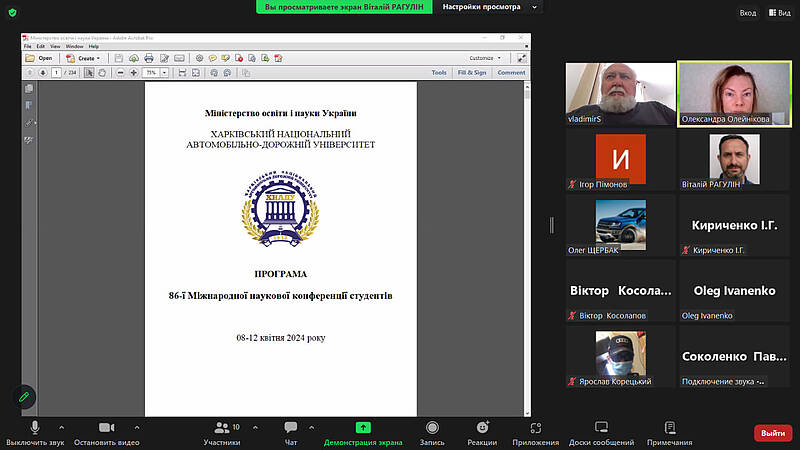The width and height of the screenshot is (800, 450).
Task: Open the zoom percentage dropdown arrow
Action: click(164, 72)
